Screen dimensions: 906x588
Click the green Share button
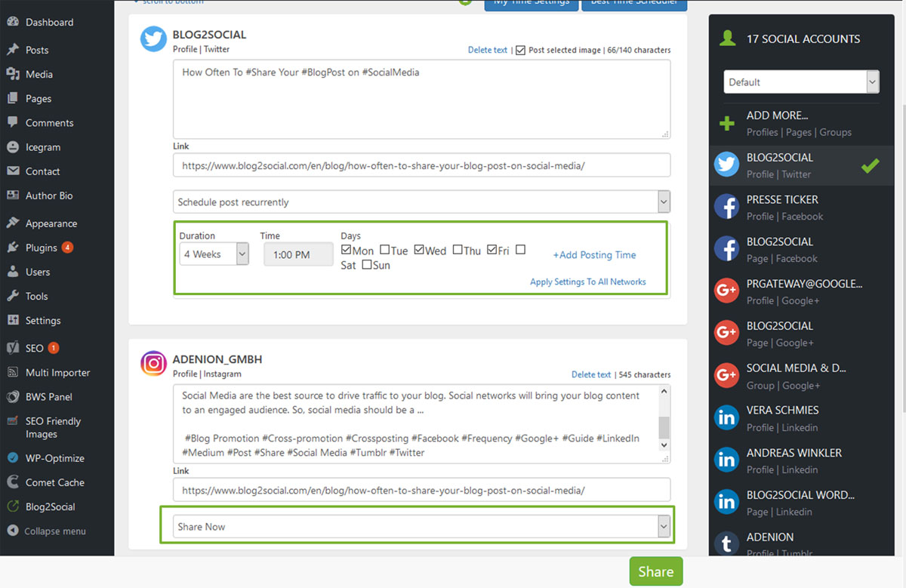tap(656, 571)
